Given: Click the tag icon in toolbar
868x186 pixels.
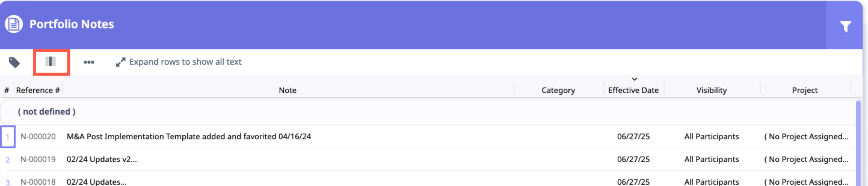Looking at the screenshot, I should pos(14,62).
